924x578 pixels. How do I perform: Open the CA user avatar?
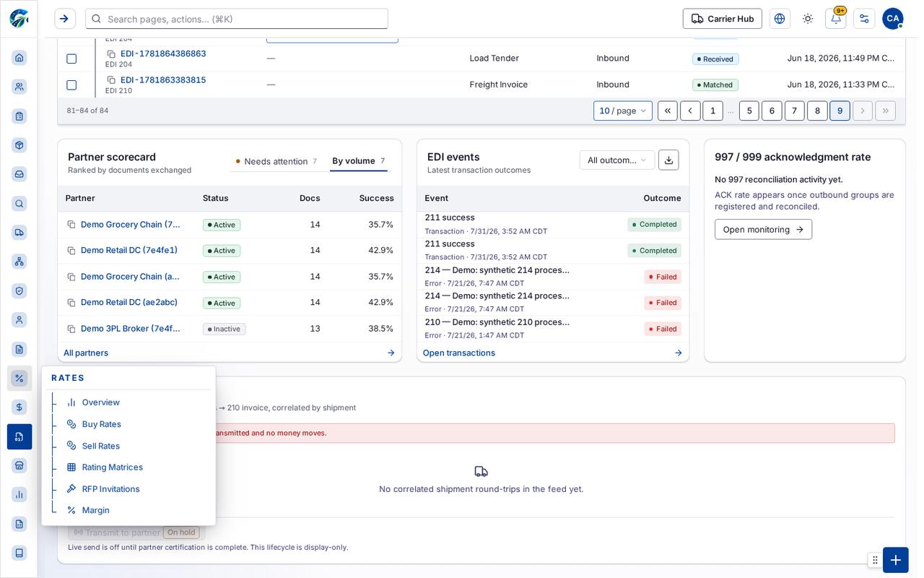pos(893,19)
